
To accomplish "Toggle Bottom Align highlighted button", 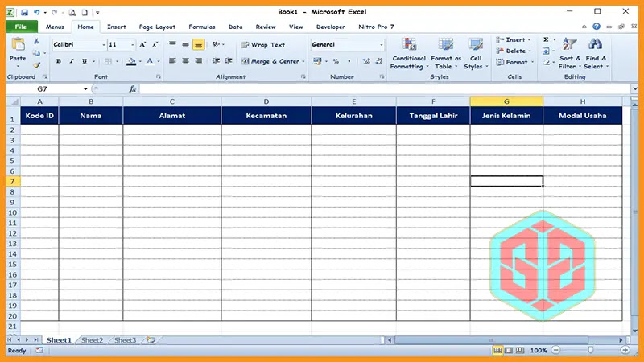I will [x=198, y=45].
